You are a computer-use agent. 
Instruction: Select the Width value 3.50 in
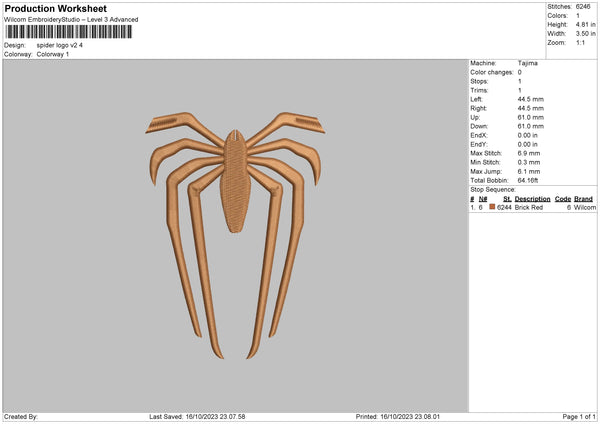pyautogui.click(x=585, y=34)
